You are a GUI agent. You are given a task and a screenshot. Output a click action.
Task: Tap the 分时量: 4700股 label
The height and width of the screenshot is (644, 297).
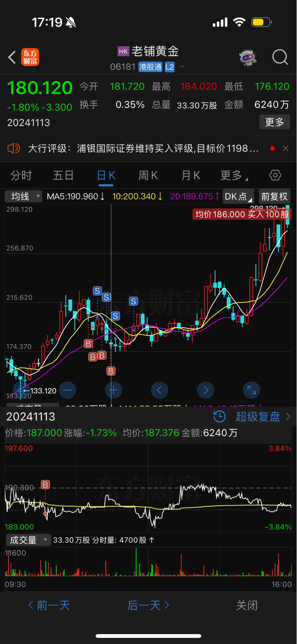click(123, 540)
